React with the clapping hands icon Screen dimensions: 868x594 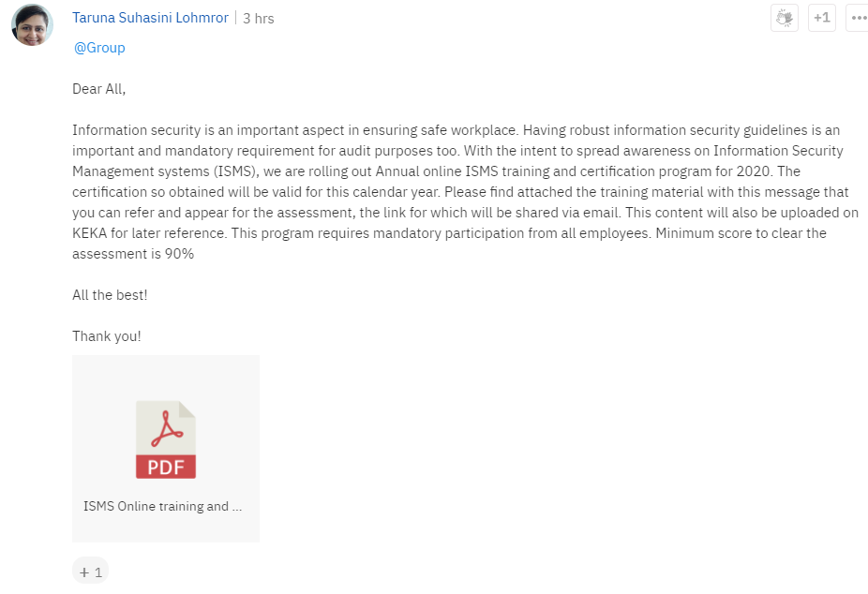(x=785, y=18)
